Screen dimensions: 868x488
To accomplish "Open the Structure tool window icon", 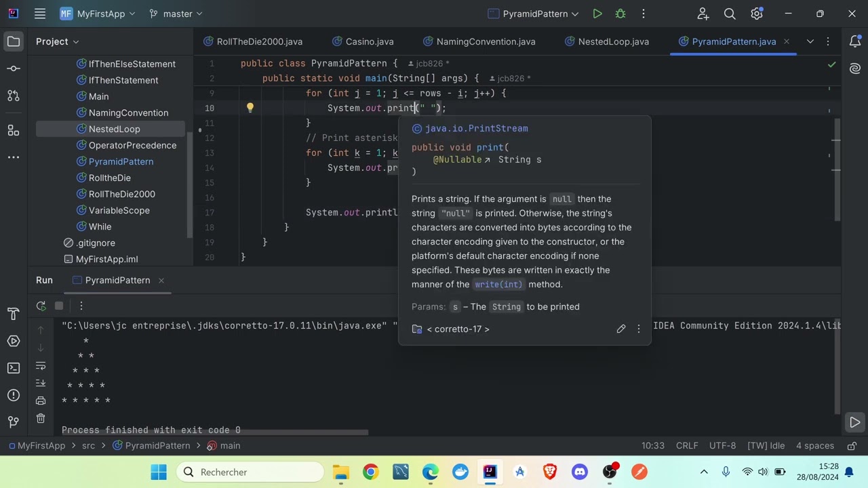I will click(14, 129).
